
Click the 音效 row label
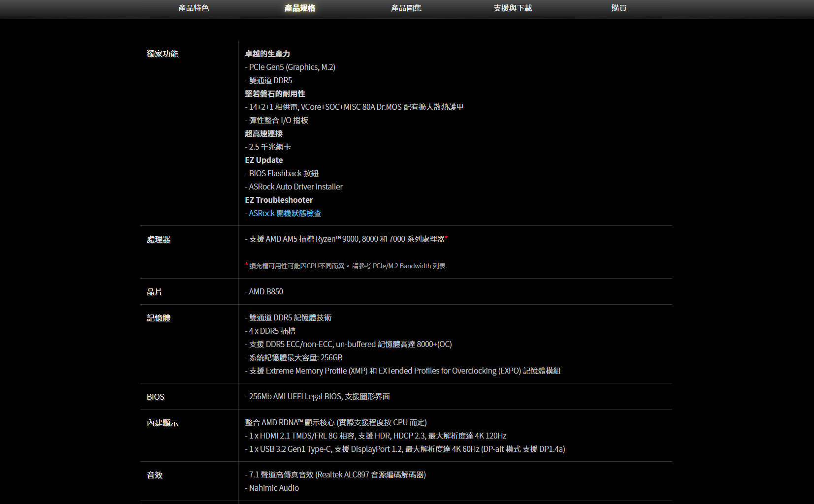tap(155, 475)
